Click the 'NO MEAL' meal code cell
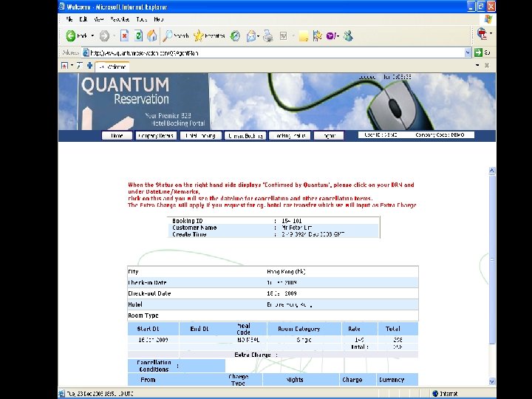The width and height of the screenshot is (532, 399). pyautogui.click(x=248, y=340)
